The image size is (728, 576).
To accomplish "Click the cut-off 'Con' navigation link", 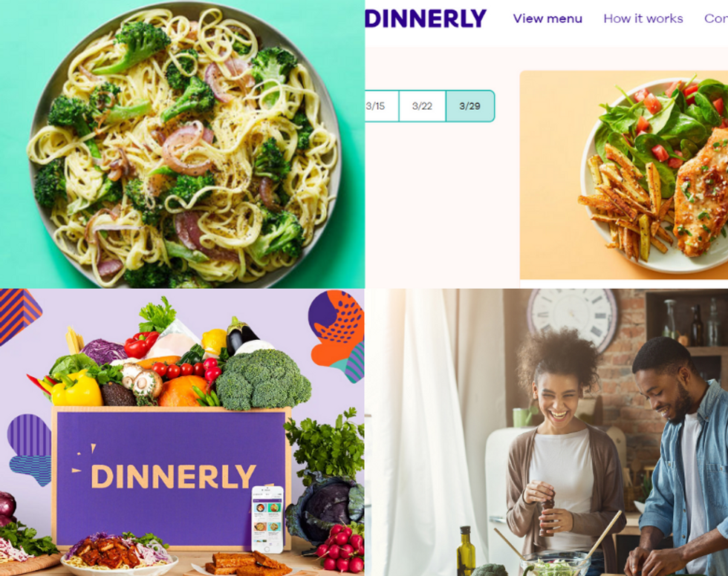I will pos(716,19).
